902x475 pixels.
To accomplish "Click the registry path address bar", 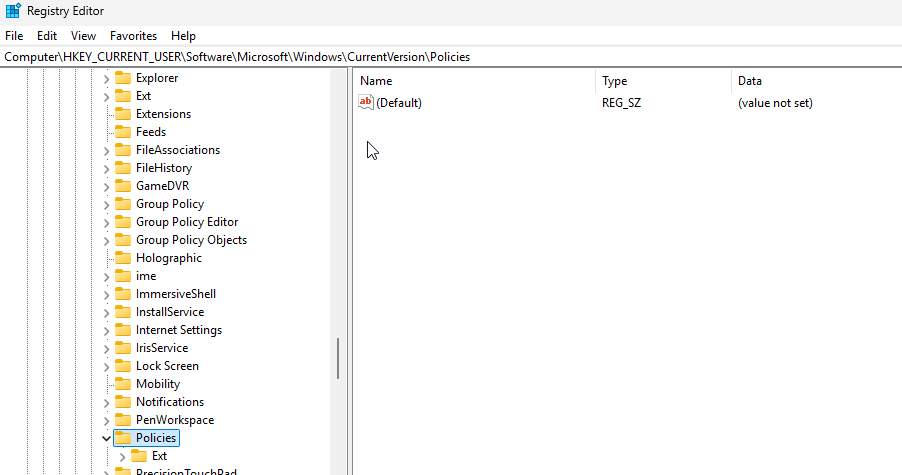I will coord(450,57).
